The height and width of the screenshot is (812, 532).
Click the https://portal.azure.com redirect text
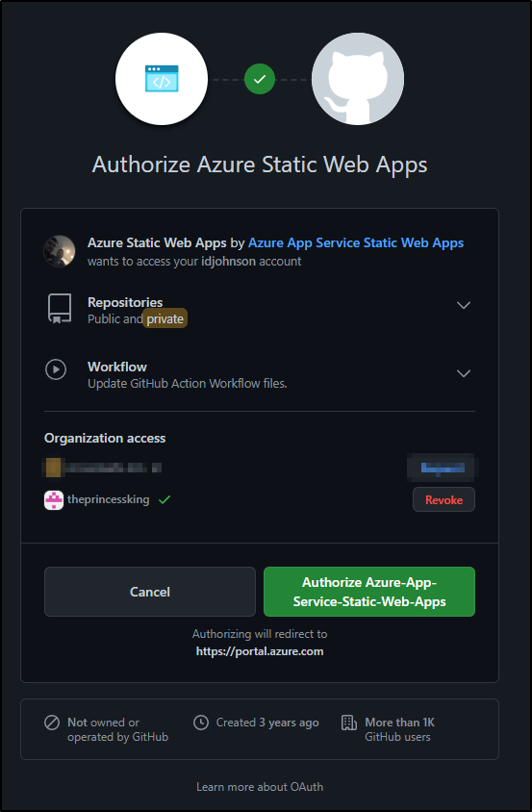[260, 651]
